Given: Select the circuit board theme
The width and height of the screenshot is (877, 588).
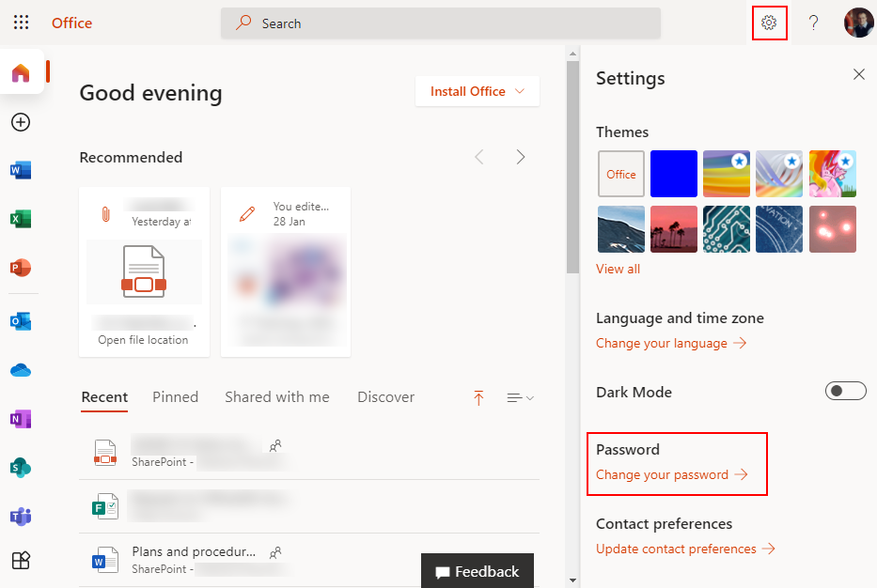Looking at the screenshot, I should click(727, 229).
